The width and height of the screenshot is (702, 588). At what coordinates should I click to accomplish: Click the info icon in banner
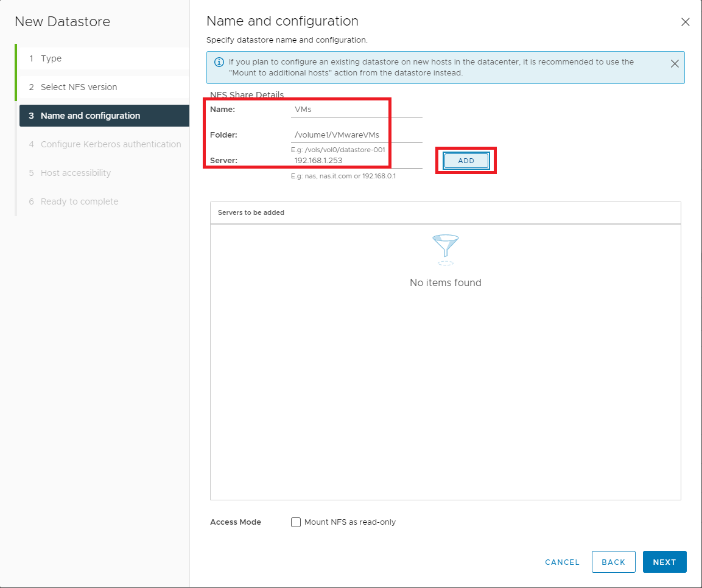click(219, 62)
